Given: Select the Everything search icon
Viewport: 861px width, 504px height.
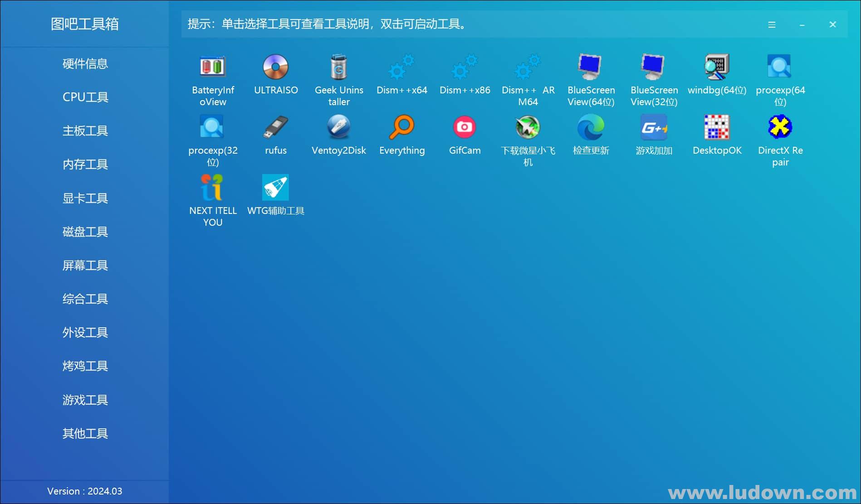Looking at the screenshot, I should pos(402,127).
